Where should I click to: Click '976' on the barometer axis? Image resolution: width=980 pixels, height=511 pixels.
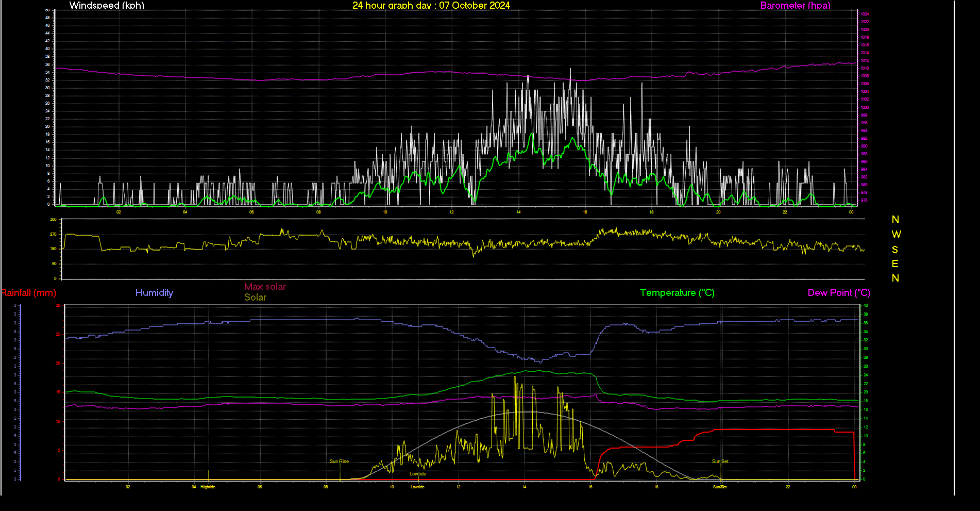(864, 200)
